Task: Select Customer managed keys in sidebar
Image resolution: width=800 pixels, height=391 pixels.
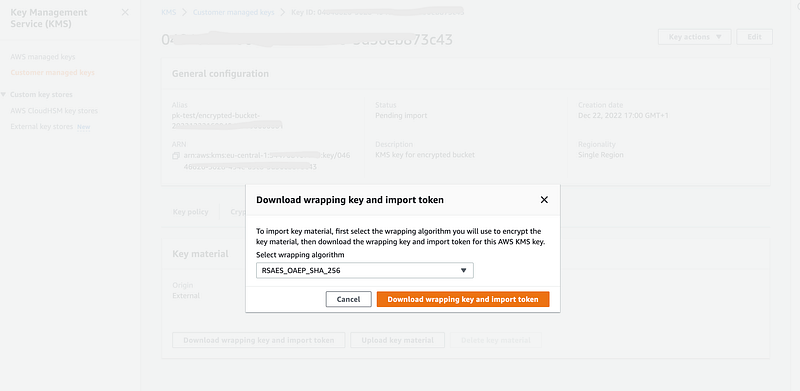Action: point(53,72)
